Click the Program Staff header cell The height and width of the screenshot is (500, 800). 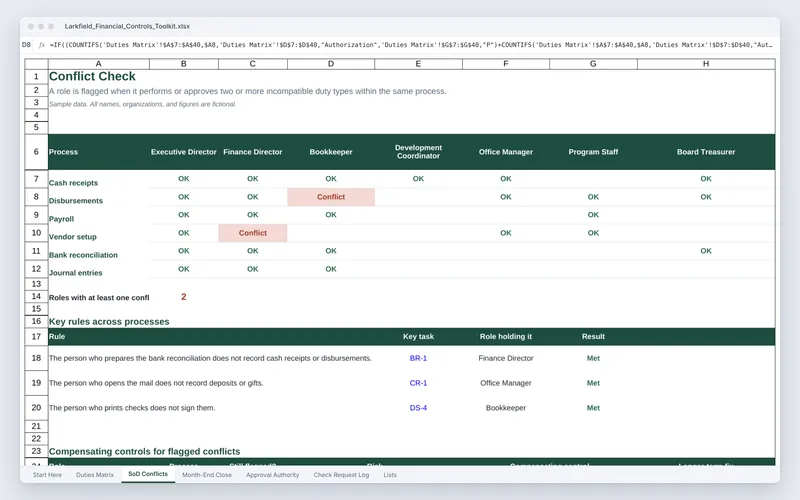pyautogui.click(x=593, y=152)
